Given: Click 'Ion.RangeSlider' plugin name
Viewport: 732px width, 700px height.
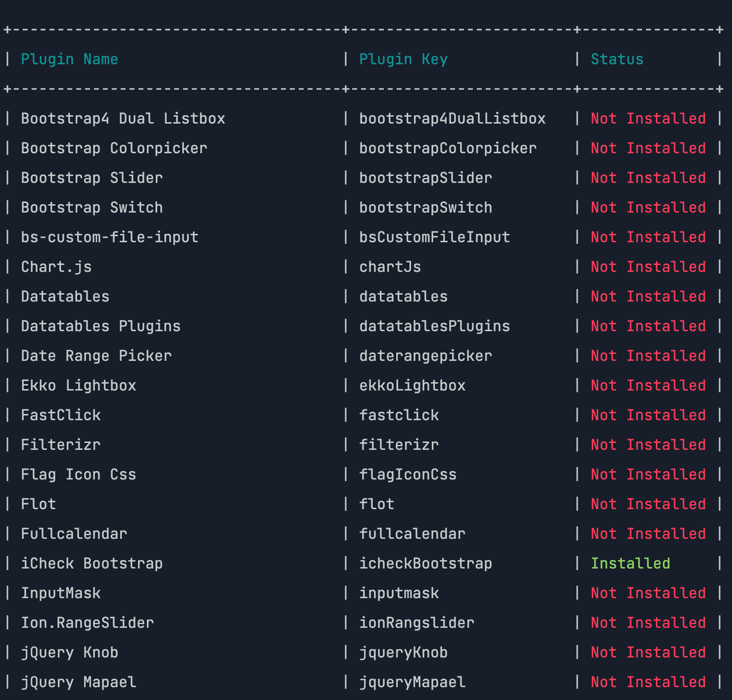Looking at the screenshot, I should click(88, 623).
